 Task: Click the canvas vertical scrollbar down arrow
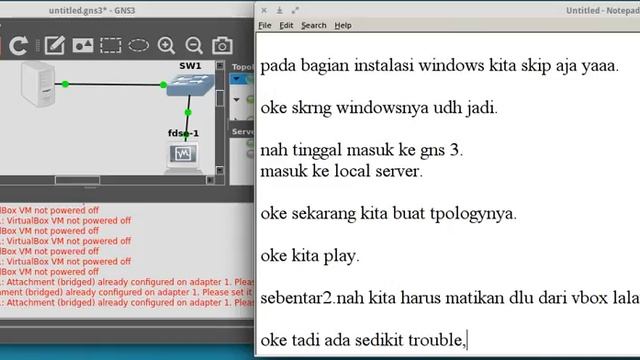220,170
